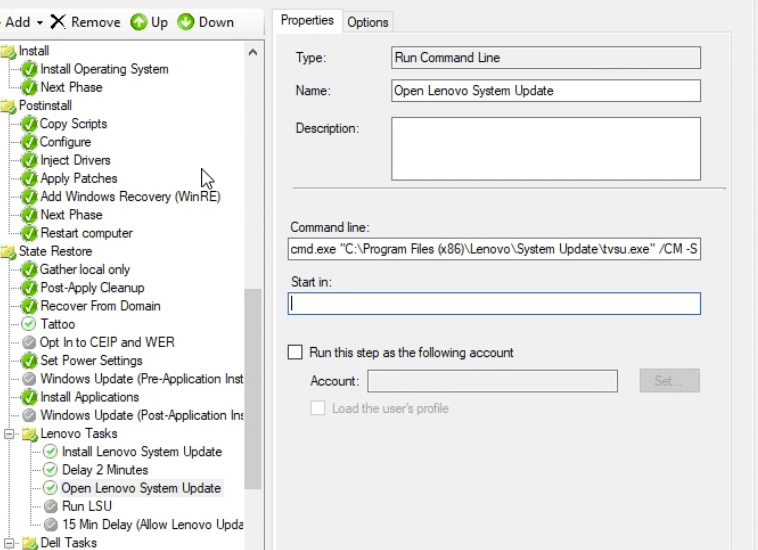758x550 pixels.
Task: Select the Open Lenovo System Update step
Action: click(x=141, y=488)
